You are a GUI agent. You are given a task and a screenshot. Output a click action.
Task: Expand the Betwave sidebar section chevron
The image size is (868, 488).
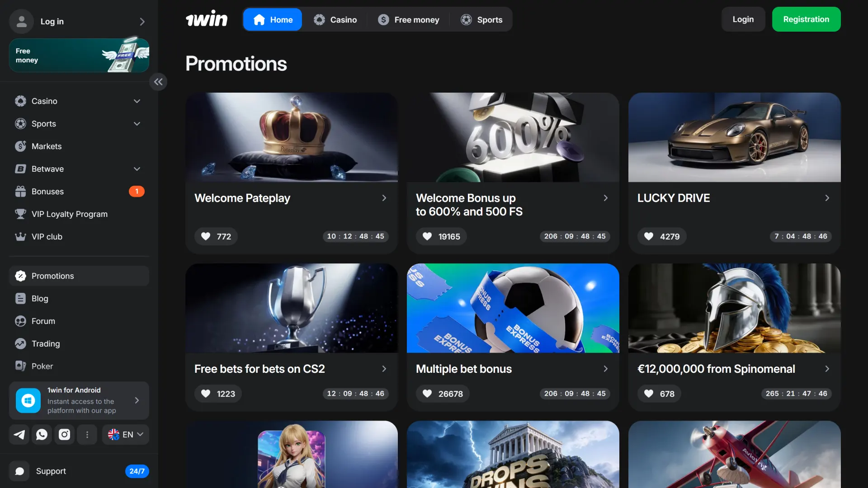click(137, 169)
